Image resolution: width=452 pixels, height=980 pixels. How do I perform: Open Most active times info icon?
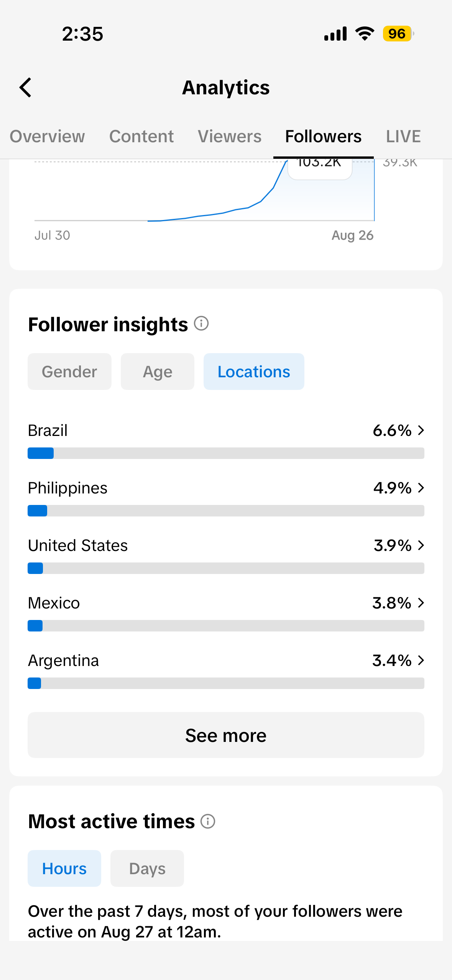point(208,821)
